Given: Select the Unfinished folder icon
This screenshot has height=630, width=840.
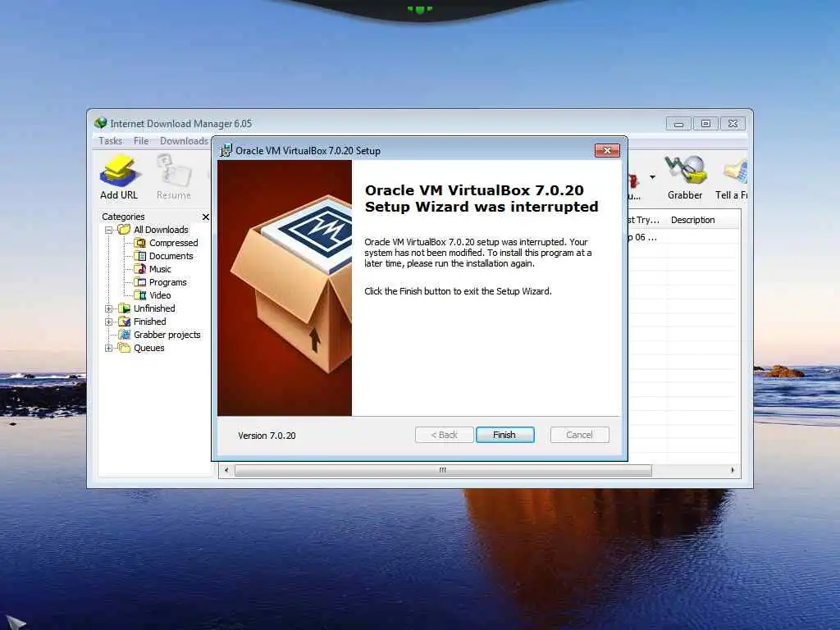Looking at the screenshot, I should (x=125, y=308).
